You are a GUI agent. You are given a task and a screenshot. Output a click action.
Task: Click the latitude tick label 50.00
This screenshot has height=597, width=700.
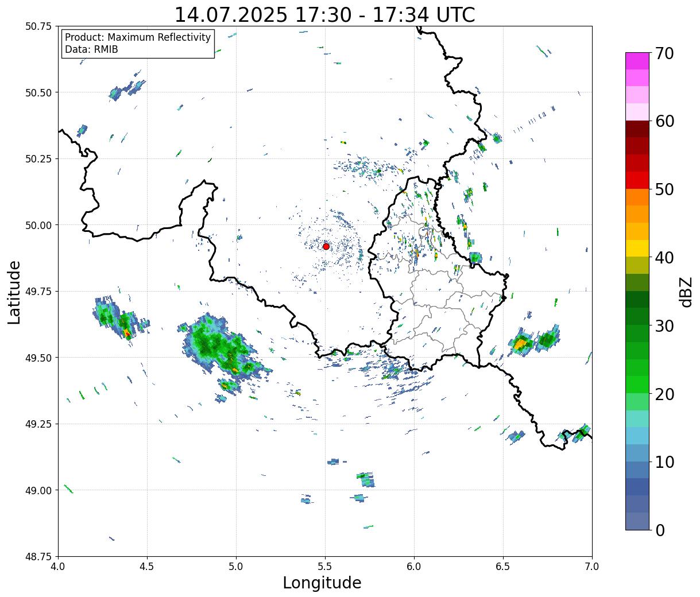(39, 225)
